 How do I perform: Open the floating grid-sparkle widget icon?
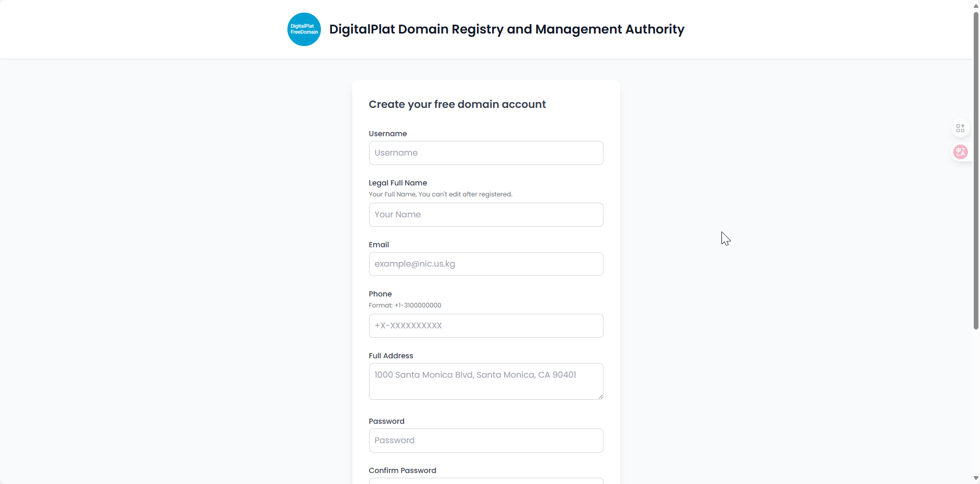coord(960,128)
